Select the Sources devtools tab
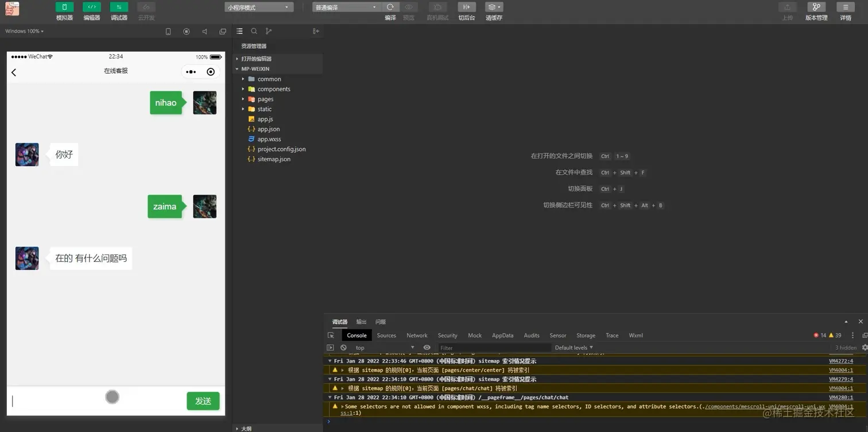The image size is (868, 432). [x=386, y=335]
